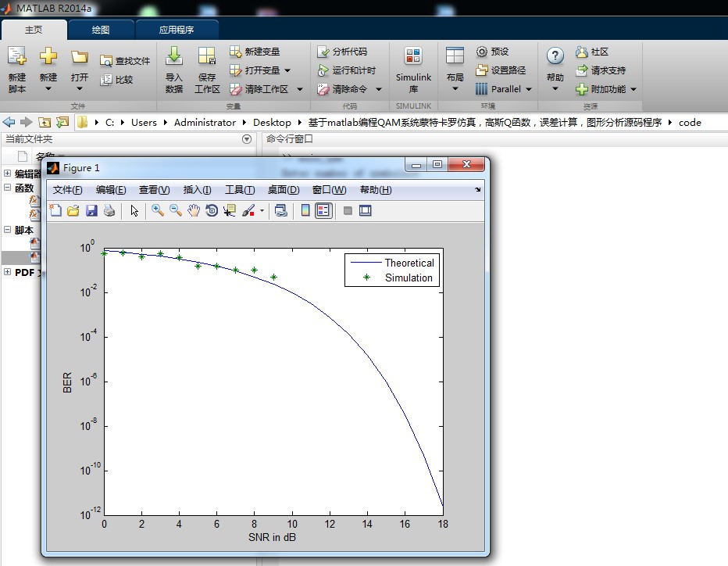Save the figure with the floppy disk icon
The height and width of the screenshot is (566, 728).
pyautogui.click(x=91, y=210)
